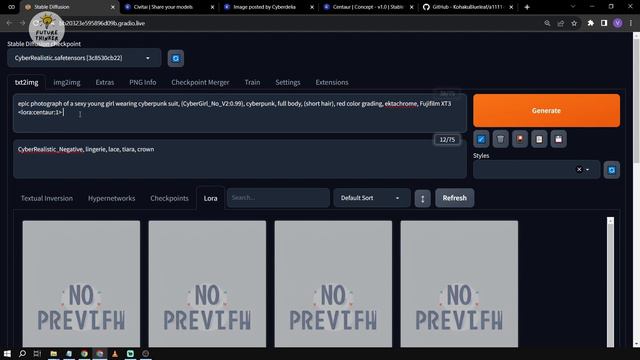Open the Default Sort dropdown
The image size is (640, 360).
pyautogui.click(x=371, y=198)
